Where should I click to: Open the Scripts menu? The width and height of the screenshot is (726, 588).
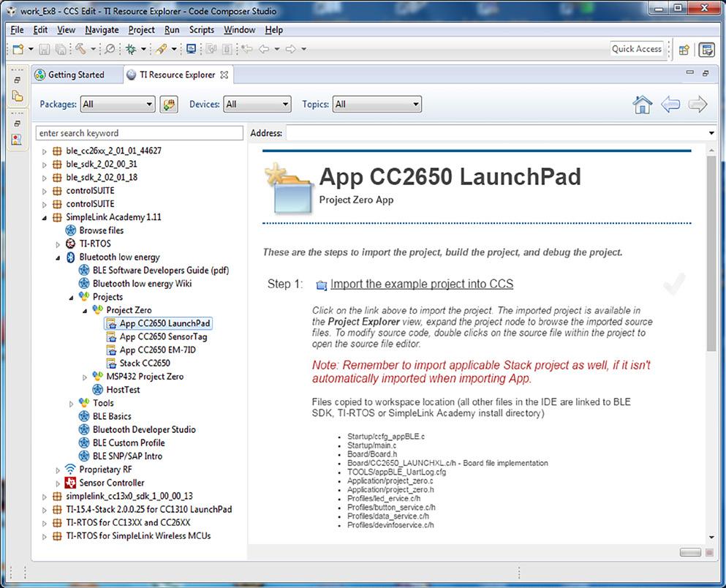click(201, 30)
